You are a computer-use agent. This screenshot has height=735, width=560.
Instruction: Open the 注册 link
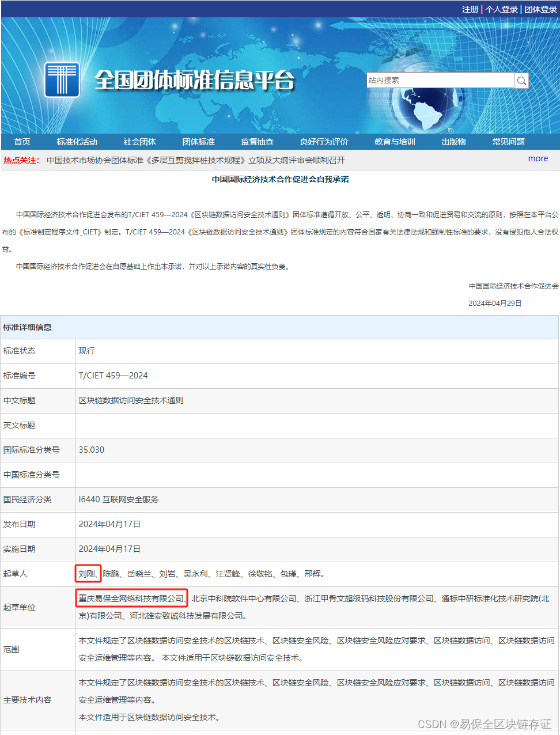[470, 9]
